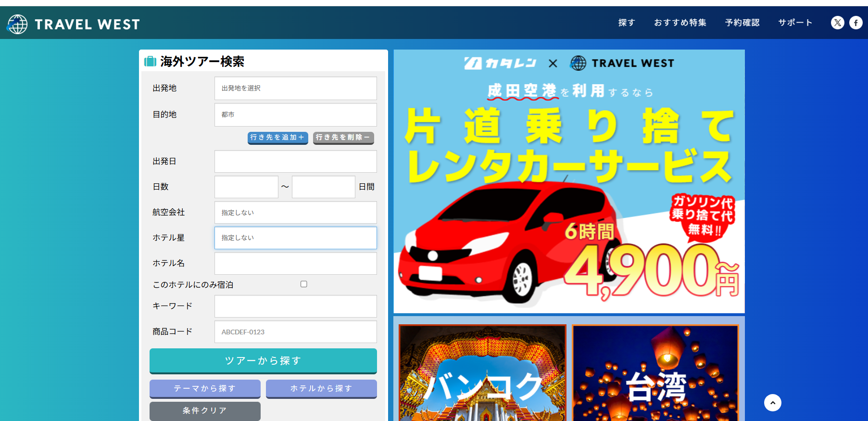Viewport: 868px width, 421px height.
Task: Select おすすめ特集 in the navigation
Action: point(680,23)
